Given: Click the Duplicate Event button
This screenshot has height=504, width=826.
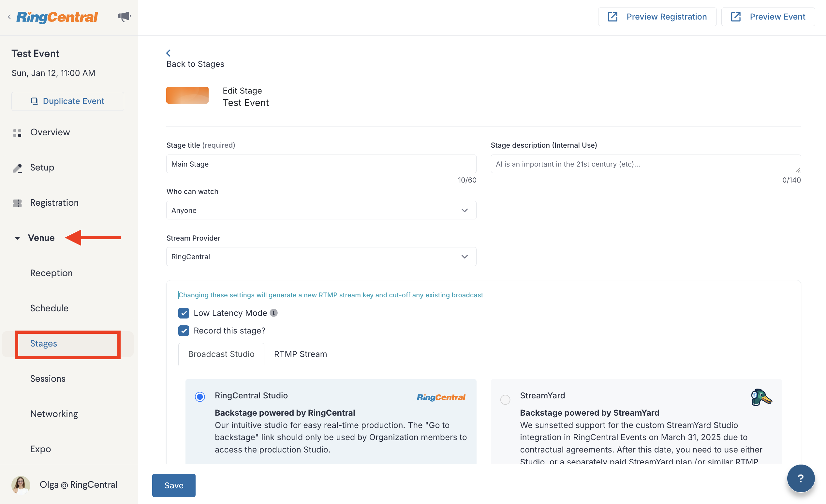Looking at the screenshot, I should tap(68, 101).
